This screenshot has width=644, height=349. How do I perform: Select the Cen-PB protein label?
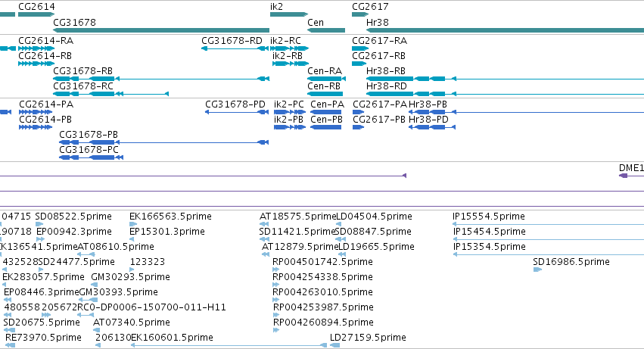[x=326, y=120]
